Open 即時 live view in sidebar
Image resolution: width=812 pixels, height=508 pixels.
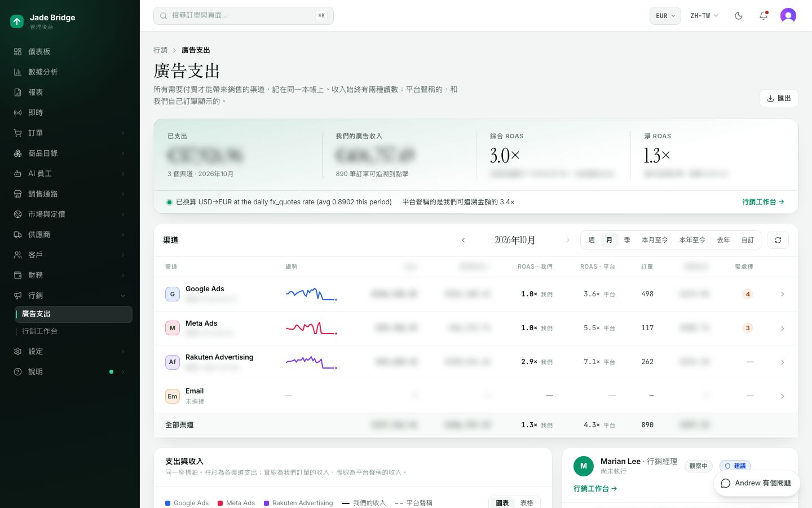point(70,112)
